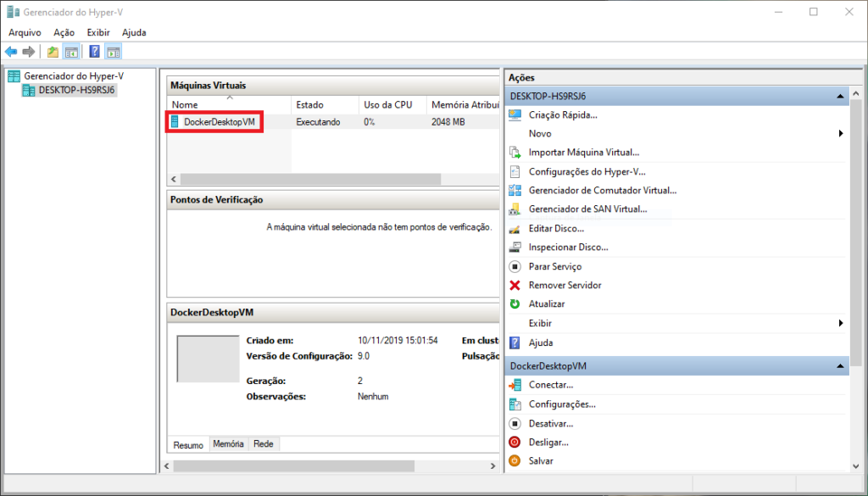Click the orange Salvar icon

[x=515, y=460]
